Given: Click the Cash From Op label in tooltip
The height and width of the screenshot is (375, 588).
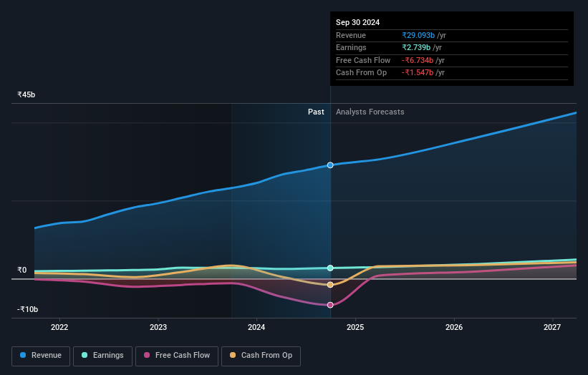Looking at the screenshot, I should [361, 73].
